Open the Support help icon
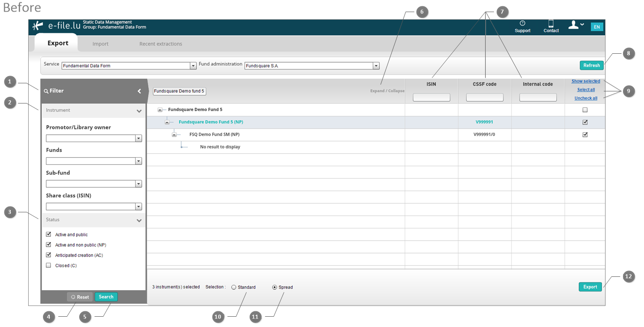 (x=522, y=23)
